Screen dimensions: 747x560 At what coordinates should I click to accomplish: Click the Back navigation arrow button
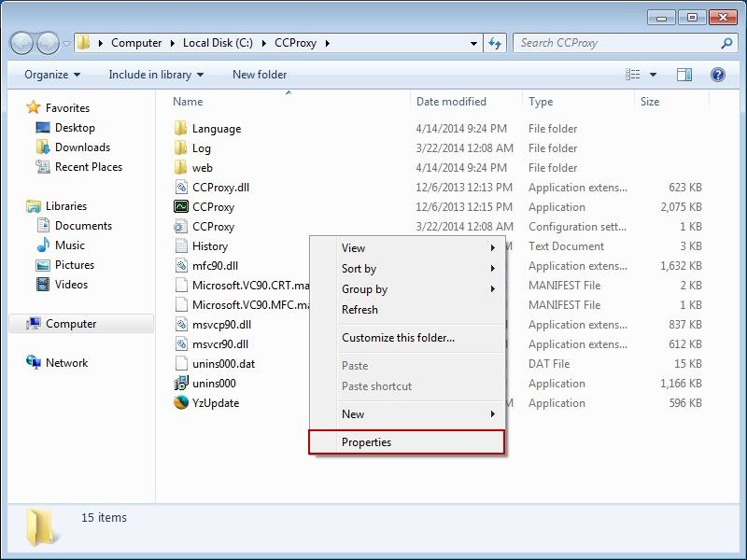(x=21, y=43)
